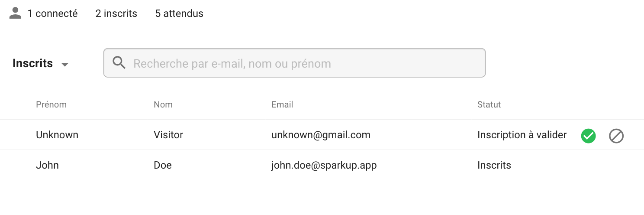The image size is (644, 215).
Task: Select the "5 attendus" counter
Action: [x=179, y=13]
